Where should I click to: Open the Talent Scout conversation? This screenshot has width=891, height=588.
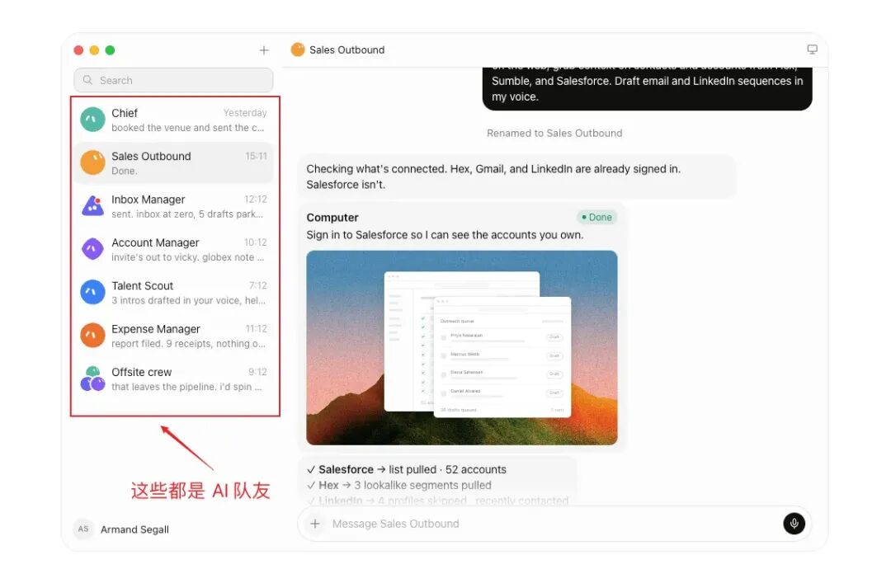pos(174,293)
